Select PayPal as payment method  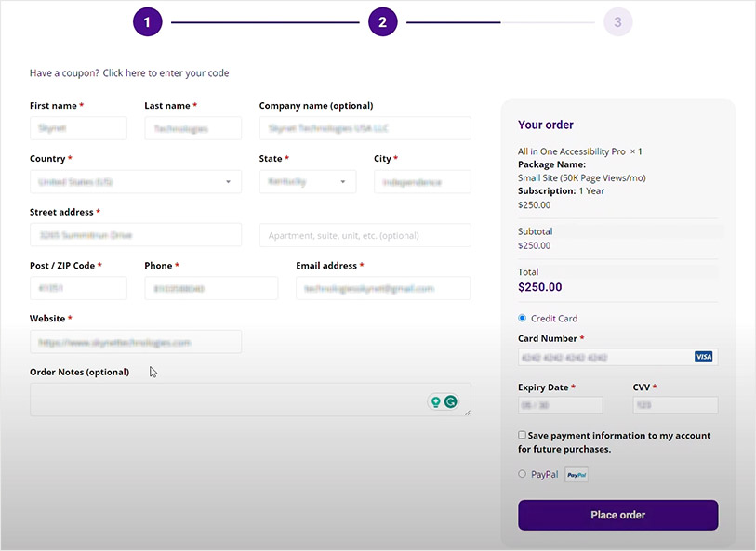[522, 474]
